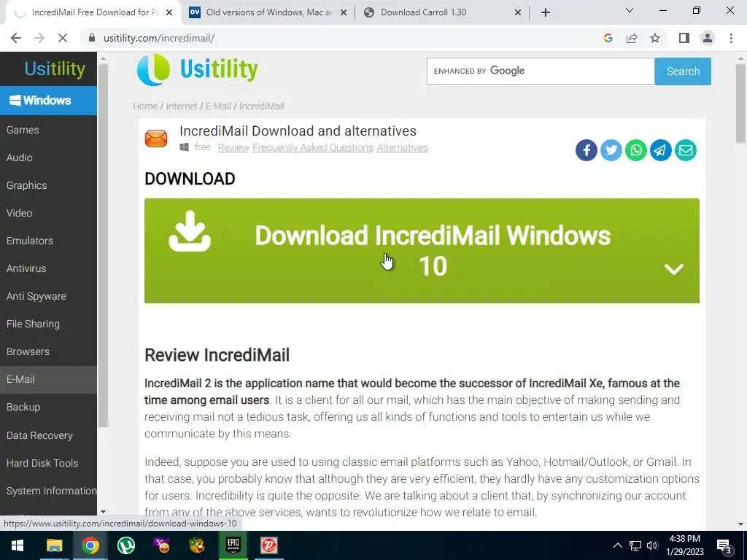Open Graphics category in sidebar
Image resolution: width=747 pixels, height=560 pixels.
pyautogui.click(x=48, y=185)
